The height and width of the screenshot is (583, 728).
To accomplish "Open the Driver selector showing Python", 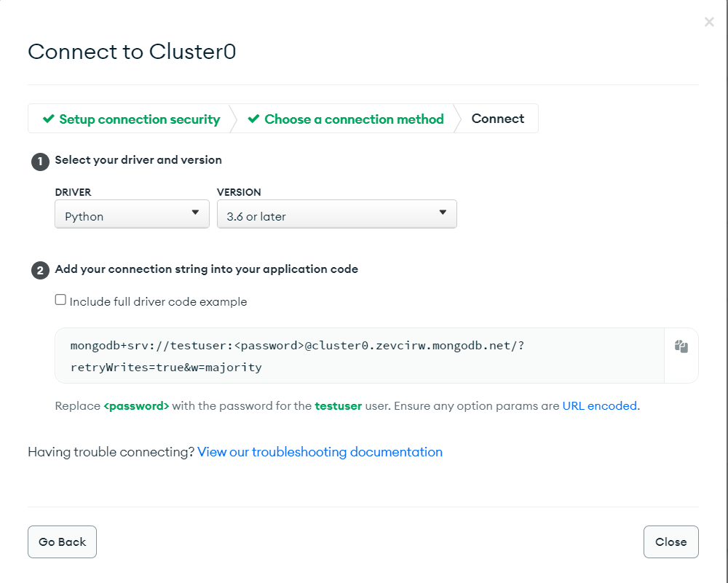I will [x=132, y=213].
